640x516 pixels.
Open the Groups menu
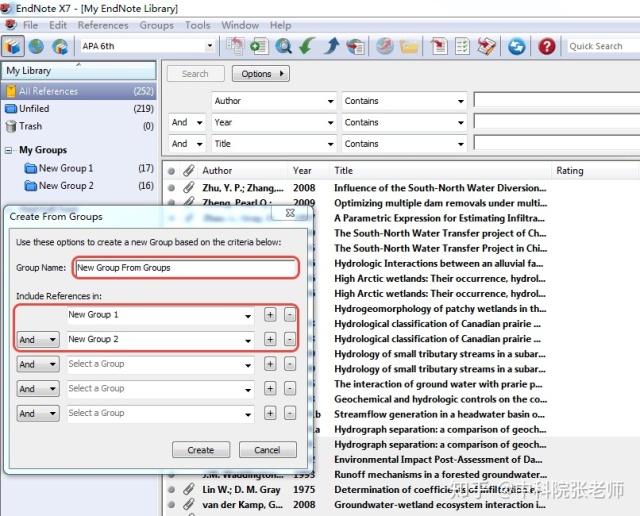coord(156,25)
